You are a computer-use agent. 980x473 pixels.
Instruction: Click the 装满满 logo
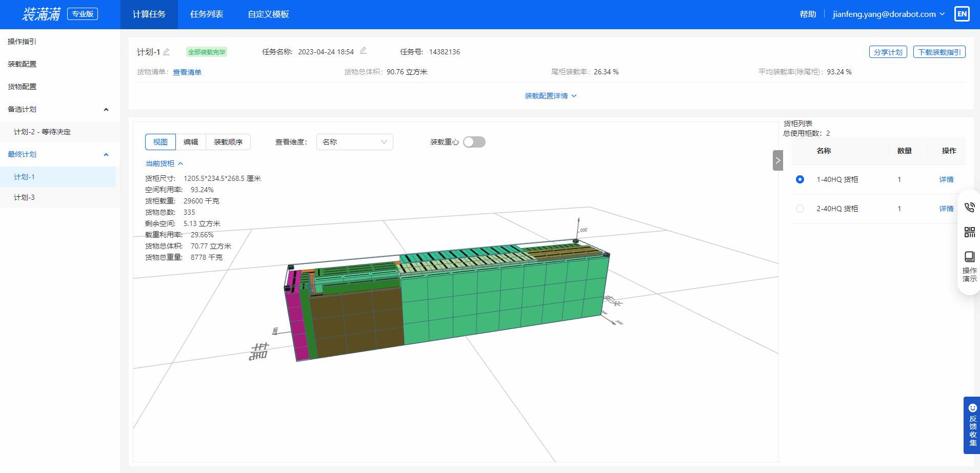tap(41, 14)
